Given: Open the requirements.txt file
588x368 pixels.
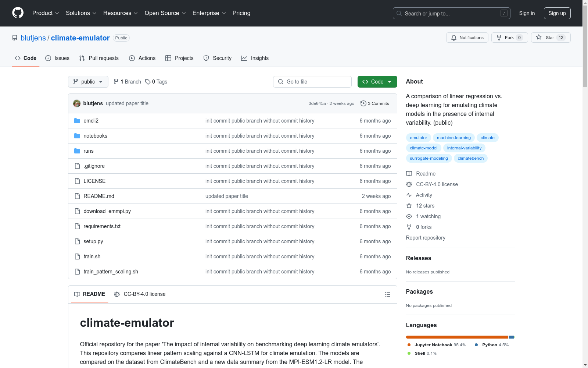Looking at the screenshot, I should 102,226.
